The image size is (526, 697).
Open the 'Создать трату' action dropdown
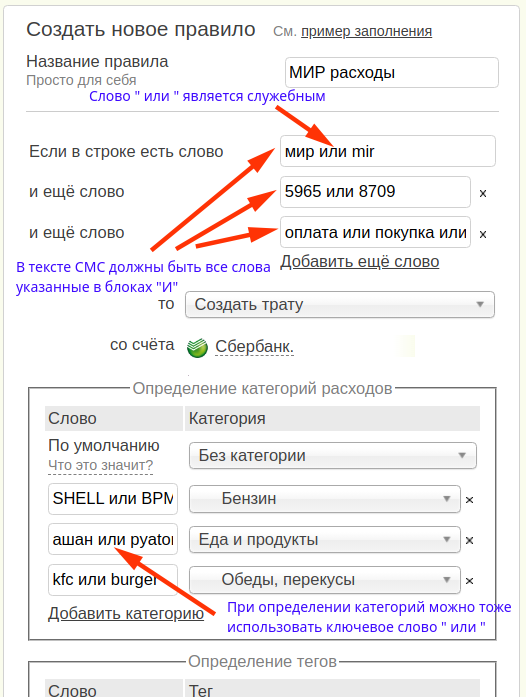pyautogui.click(x=340, y=304)
